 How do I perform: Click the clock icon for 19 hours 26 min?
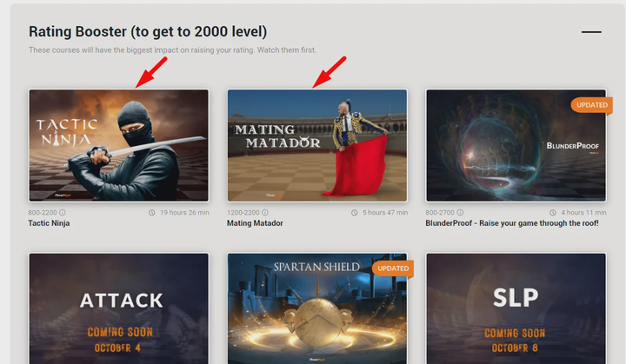[152, 213]
